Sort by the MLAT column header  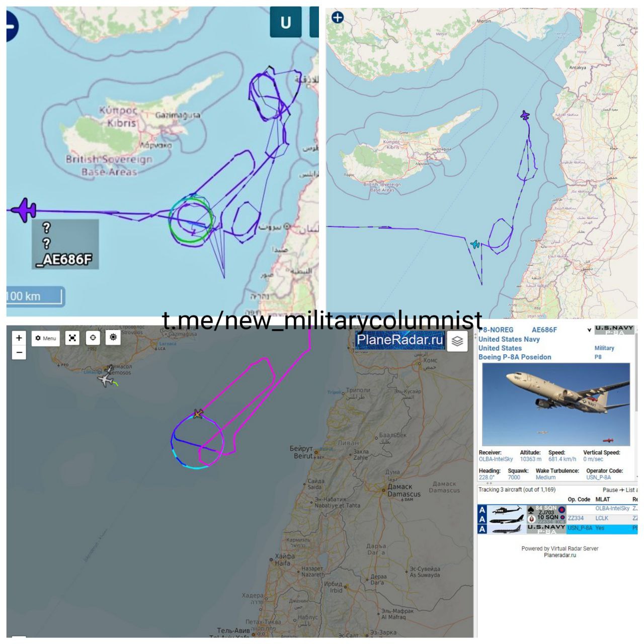coord(602,500)
